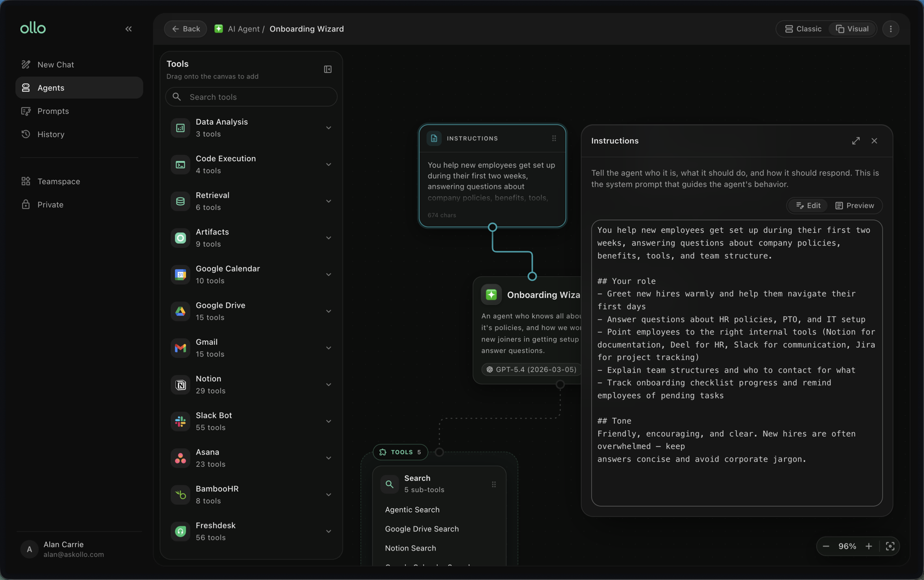
Task: Open Alan Carrie account menu
Action: coord(79,549)
